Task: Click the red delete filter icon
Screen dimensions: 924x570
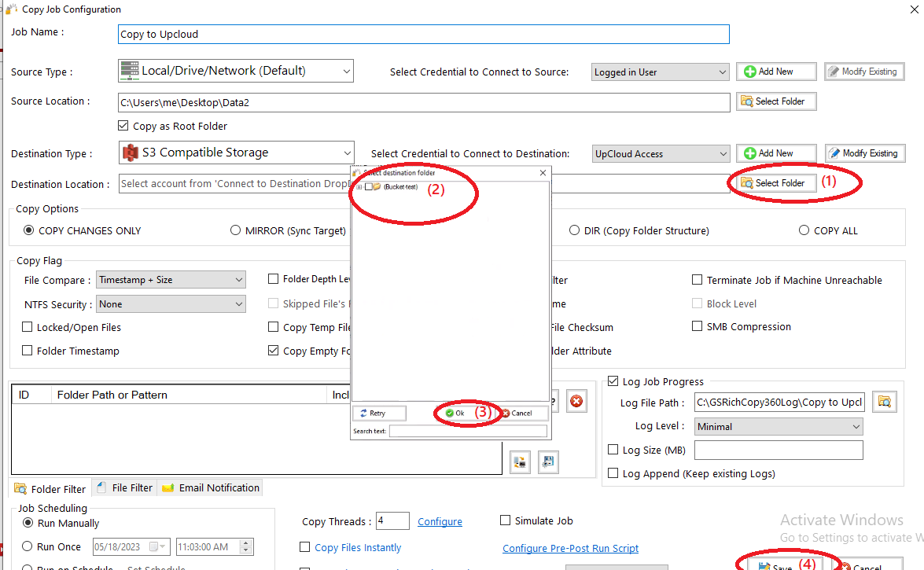Action: (x=576, y=402)
